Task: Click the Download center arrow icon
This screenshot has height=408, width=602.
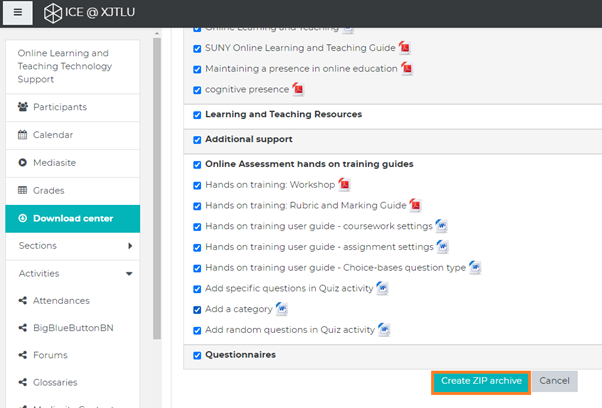Action: [23, 218]
